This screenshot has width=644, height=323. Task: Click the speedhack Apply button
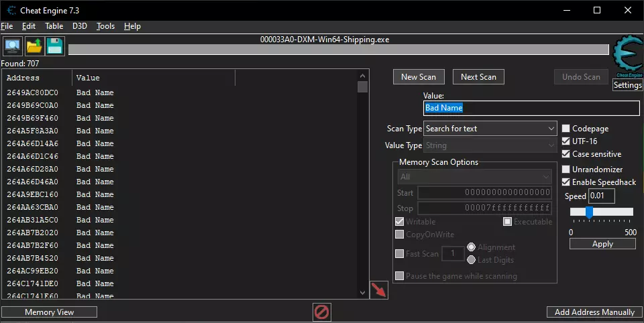tap(602, 244)
